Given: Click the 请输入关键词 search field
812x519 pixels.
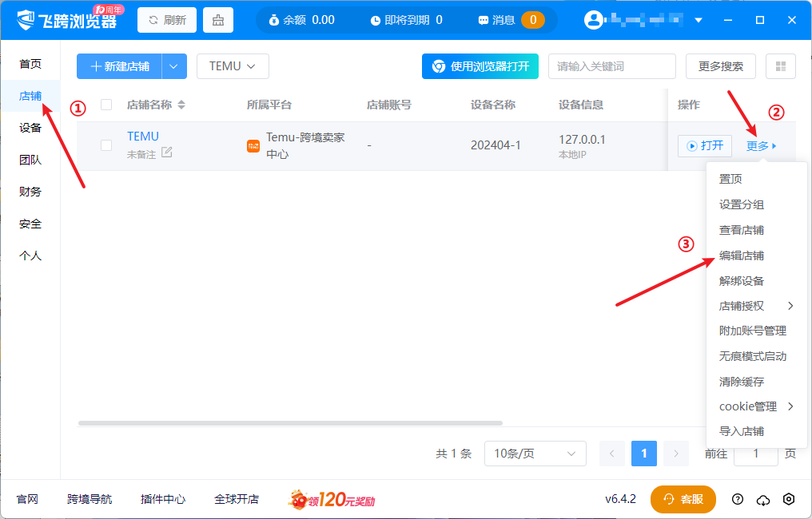Looking at the screenshot, I should click(611, 66).
